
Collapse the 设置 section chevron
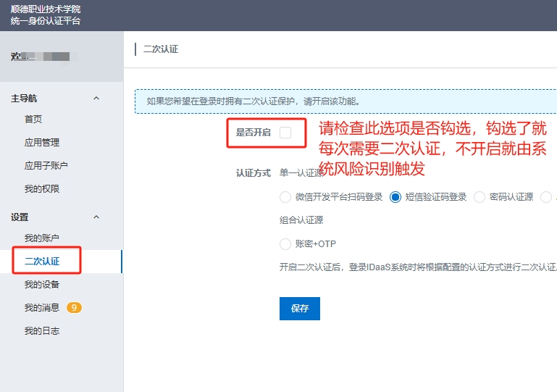96,217
